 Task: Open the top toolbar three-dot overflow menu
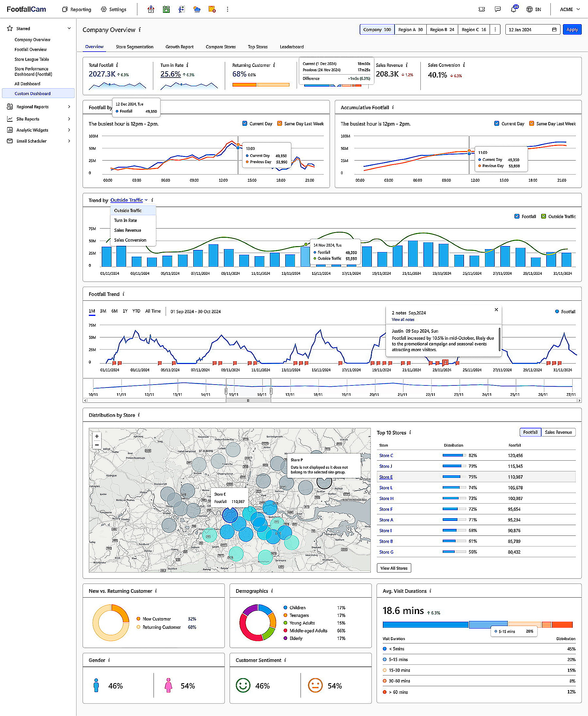click(x=227, y=10)
